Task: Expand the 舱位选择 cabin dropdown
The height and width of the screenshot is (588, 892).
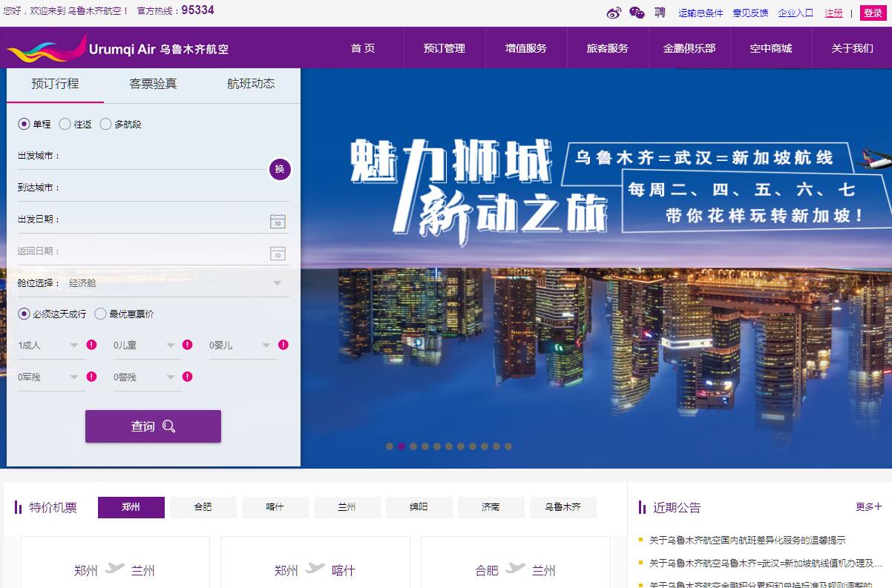Action: coord(277,283)
